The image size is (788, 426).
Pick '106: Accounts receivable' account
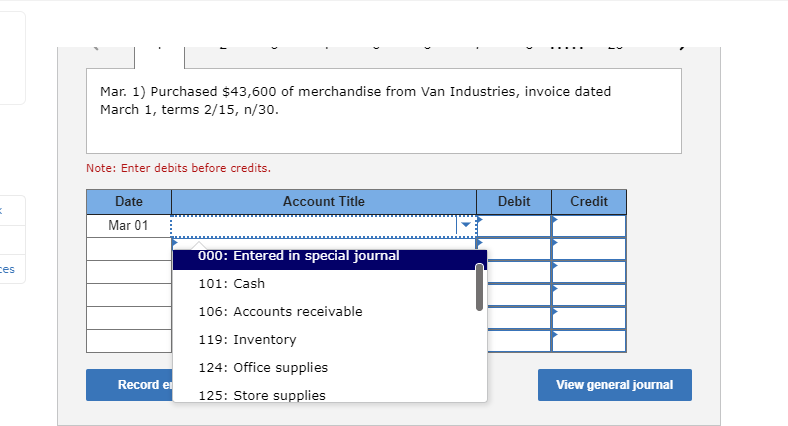324,311
